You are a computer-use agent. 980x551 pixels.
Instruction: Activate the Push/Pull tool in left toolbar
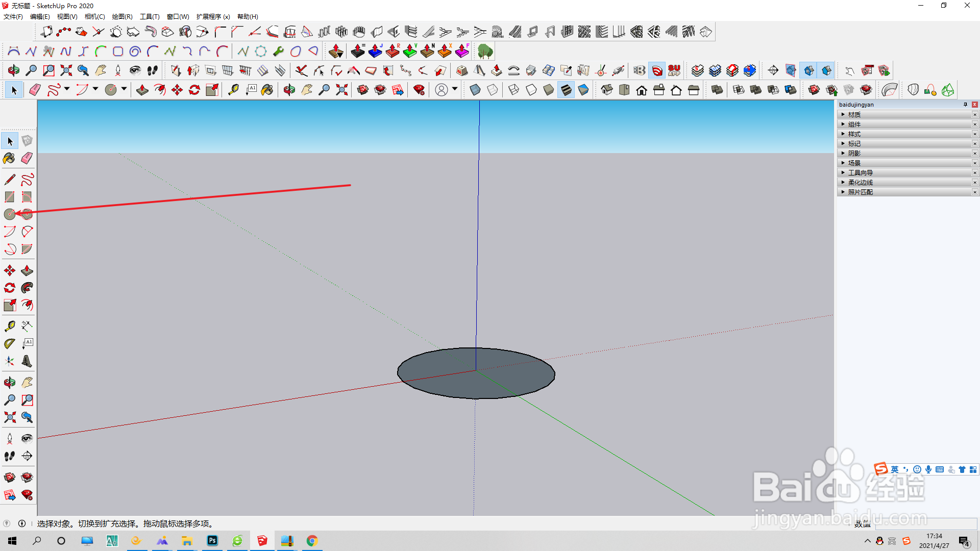tap(27, 270)
